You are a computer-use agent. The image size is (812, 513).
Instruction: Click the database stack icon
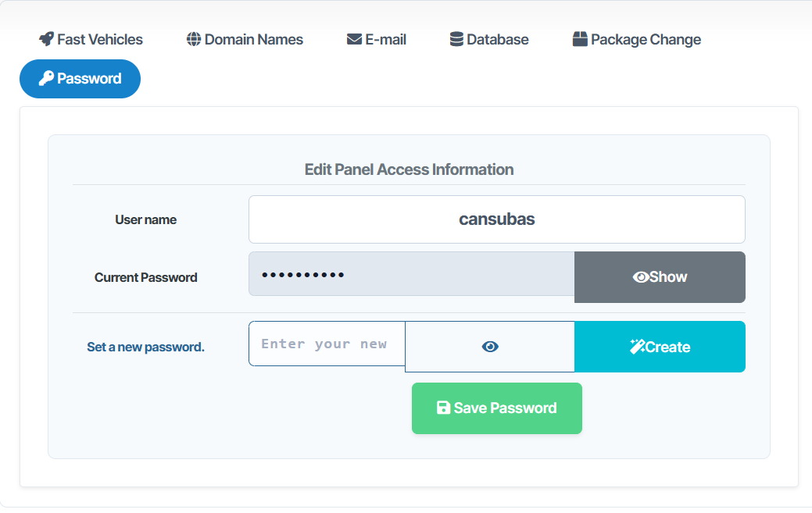(x=456, y=39)
